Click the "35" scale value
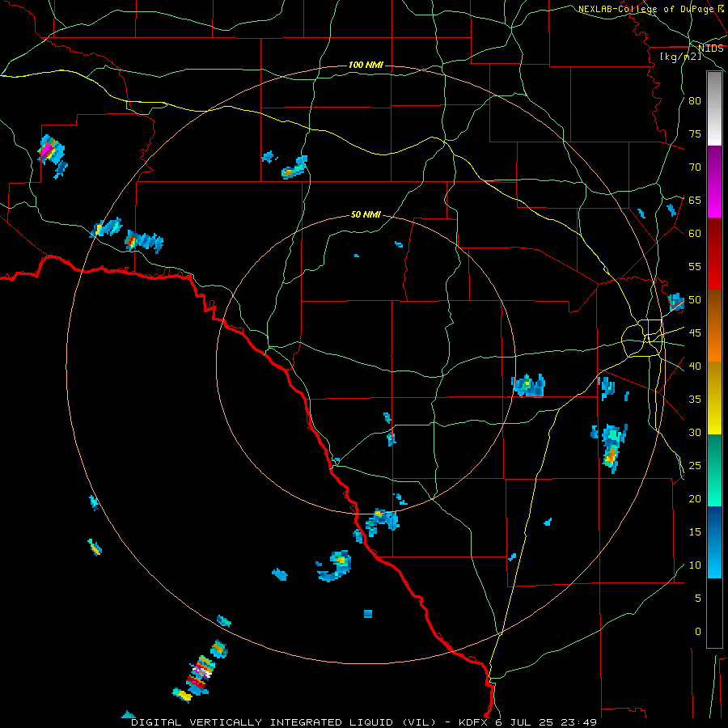Image resolution: width=728 pixels, height=728 pixels. [695, 400]
